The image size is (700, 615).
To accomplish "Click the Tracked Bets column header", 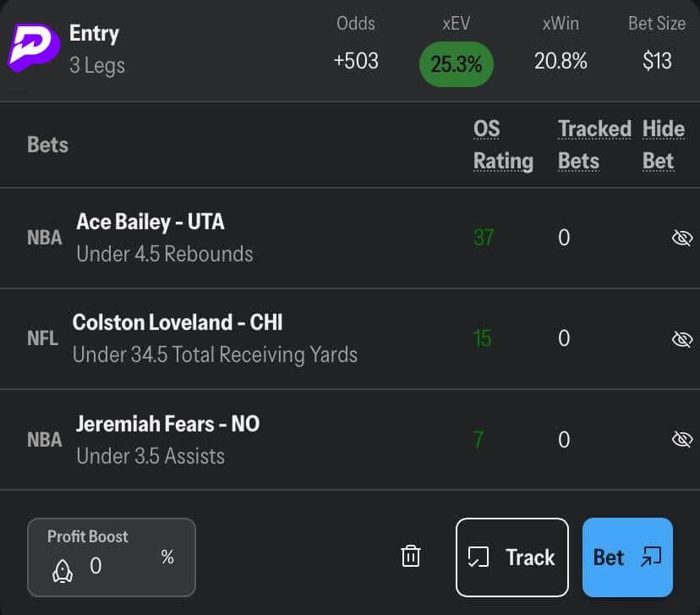I will coord(593,145).
